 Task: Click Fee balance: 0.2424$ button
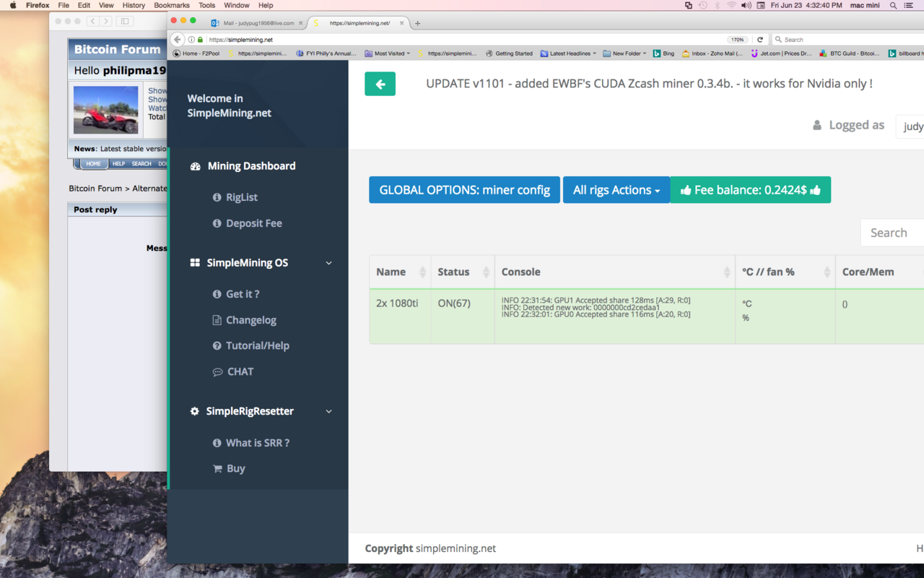click(x=751, y=190)
